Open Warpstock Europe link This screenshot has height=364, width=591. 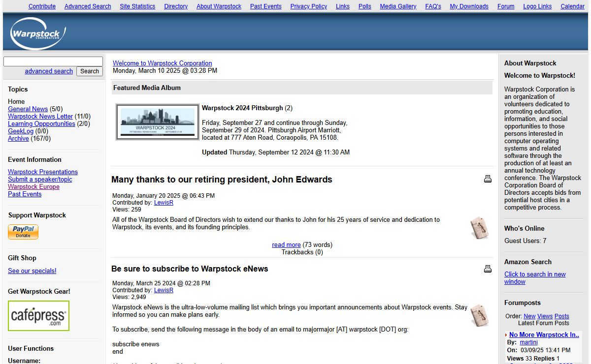33,187
